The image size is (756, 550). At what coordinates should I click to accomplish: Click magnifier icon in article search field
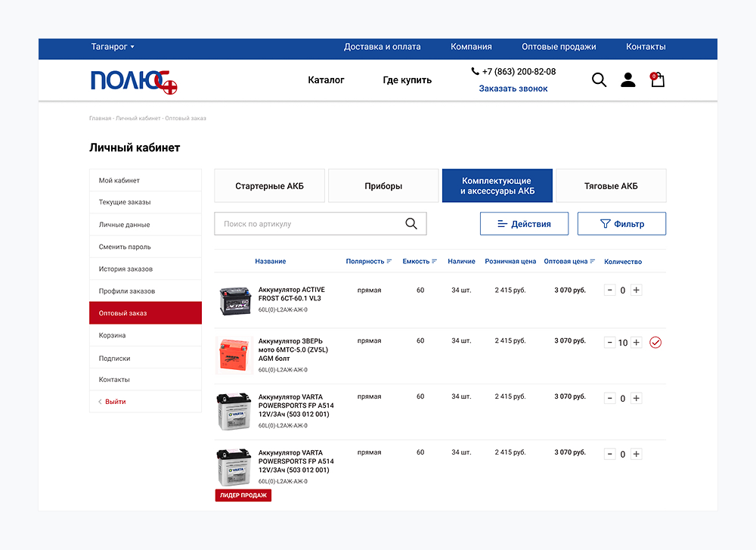click(x=411, y=224)
